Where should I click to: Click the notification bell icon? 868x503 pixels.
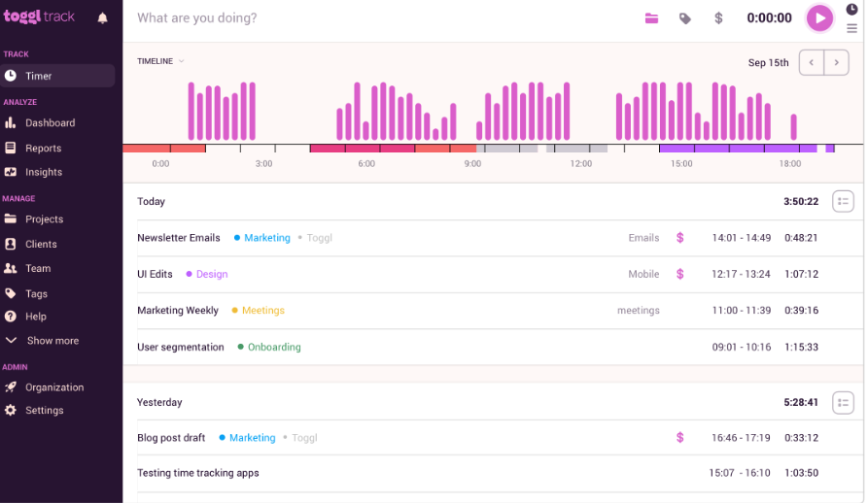click(102, 17)
